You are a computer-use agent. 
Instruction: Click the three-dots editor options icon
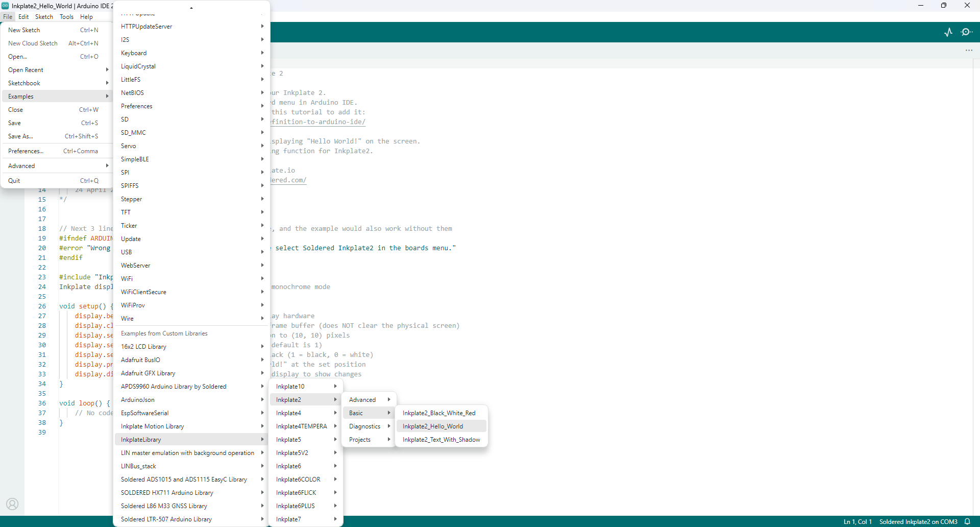coord(969,51)
